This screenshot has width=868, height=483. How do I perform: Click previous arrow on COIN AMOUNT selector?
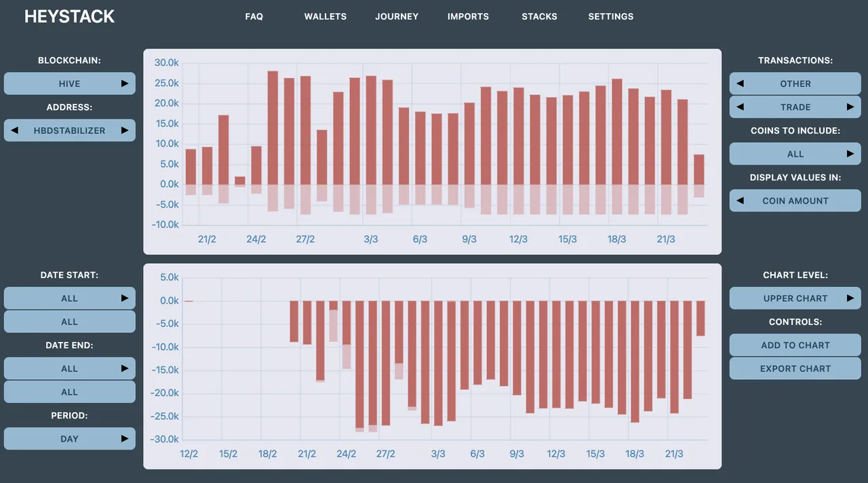click(741, 200)
